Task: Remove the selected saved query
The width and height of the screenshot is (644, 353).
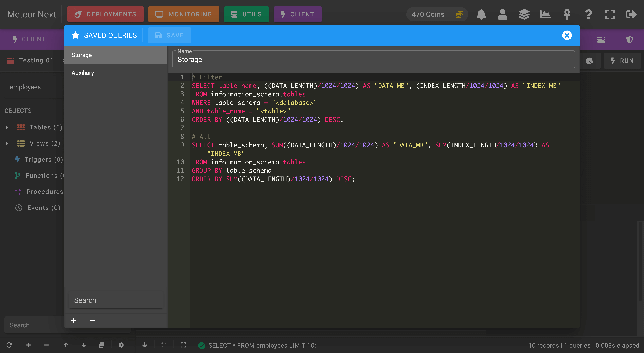Action: click(x=92, y=321)
